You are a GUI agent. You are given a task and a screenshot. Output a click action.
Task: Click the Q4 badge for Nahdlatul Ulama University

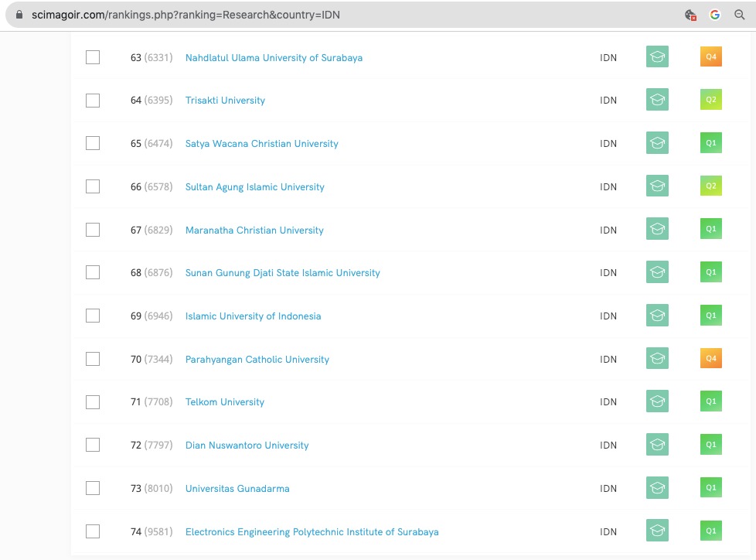[x=711, y=56]
